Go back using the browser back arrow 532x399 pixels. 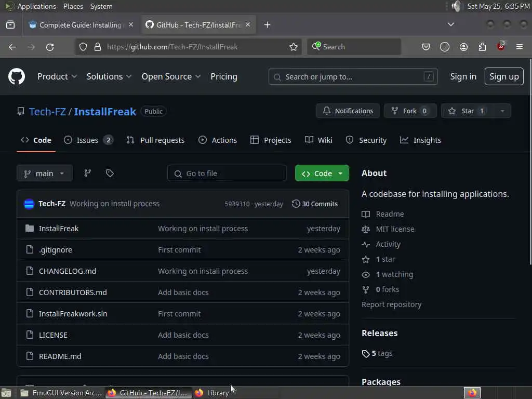12,47
